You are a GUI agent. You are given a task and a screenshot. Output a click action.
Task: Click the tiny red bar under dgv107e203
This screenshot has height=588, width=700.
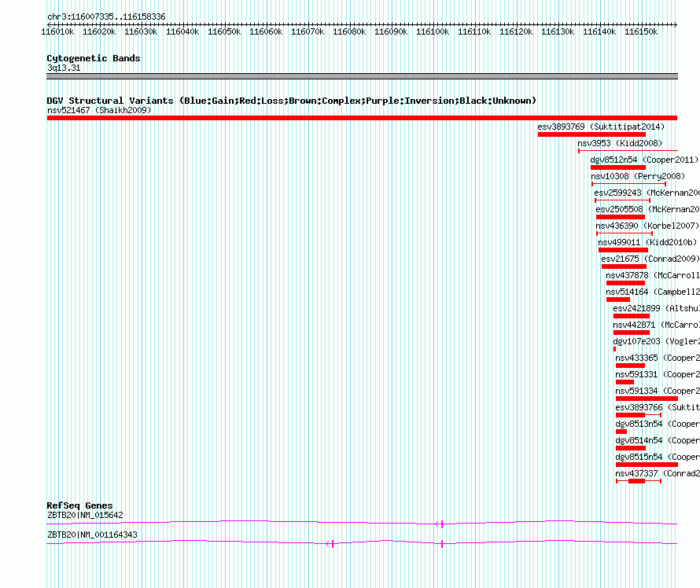tap(614, 349)
